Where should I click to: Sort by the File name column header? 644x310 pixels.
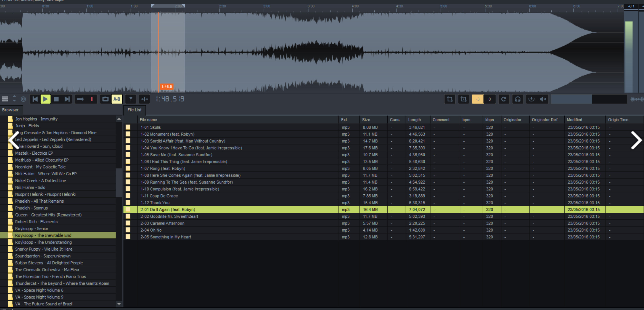(238, 120)
